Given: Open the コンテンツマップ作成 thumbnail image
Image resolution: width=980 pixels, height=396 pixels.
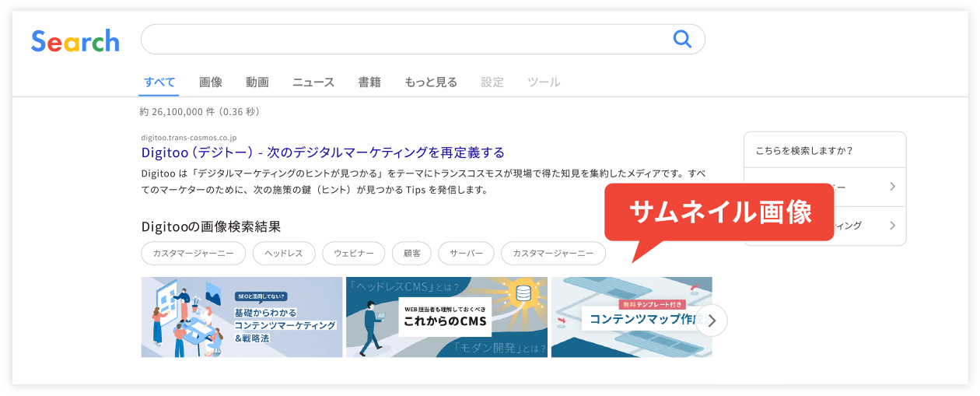Looking at the screenshot, I should click(x=632, y=317).
